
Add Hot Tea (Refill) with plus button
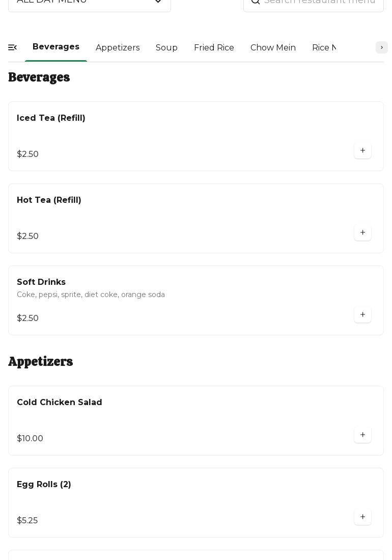coord(362,233)
